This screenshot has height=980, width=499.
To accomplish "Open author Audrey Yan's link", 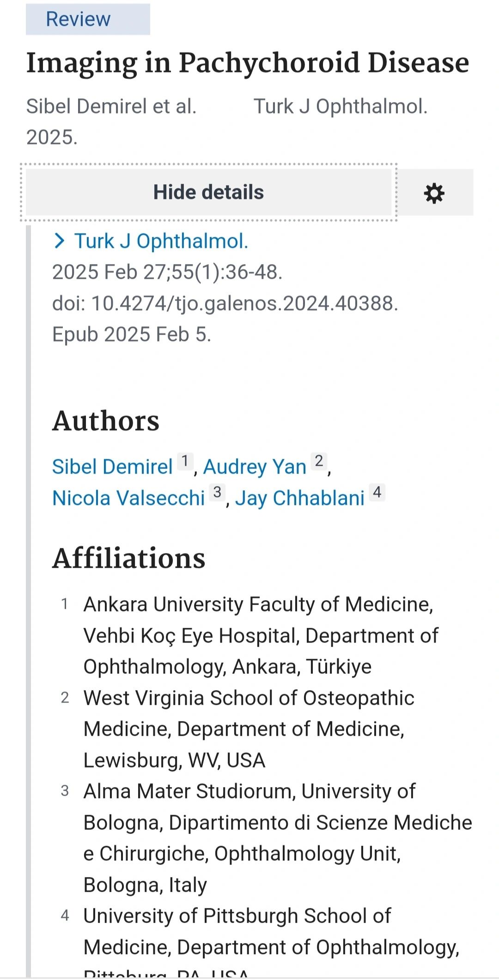I will pyautogui.click(x=255, y=467).
